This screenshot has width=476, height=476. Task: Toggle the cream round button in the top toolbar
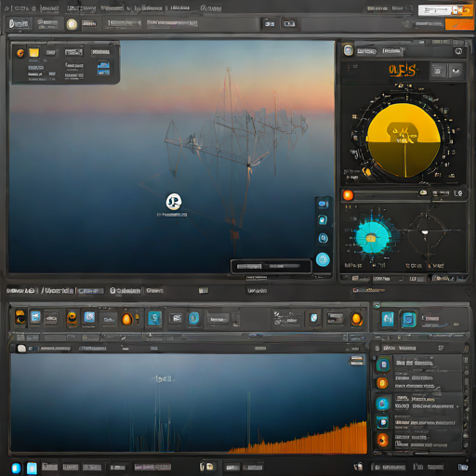click(72, 24)
